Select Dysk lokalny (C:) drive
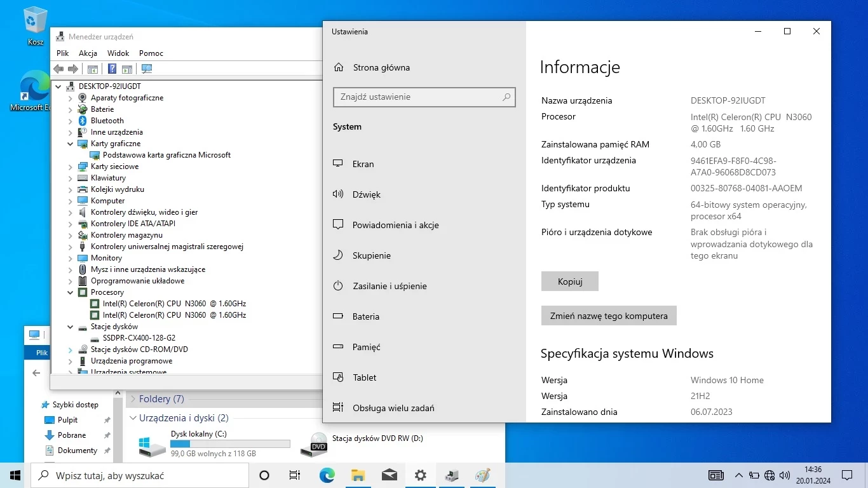This screenshot has width=868, height=488. point(198,435)
